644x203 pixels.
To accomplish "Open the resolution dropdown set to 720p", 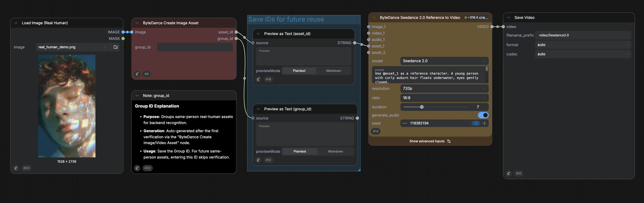I will (444, 88).
